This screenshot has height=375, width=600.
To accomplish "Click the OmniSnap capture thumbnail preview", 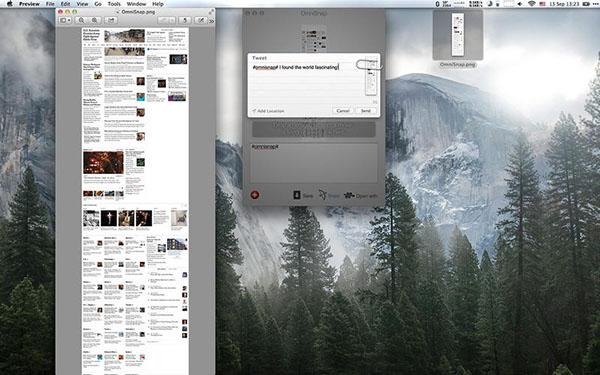I will (x=314, y=38).
